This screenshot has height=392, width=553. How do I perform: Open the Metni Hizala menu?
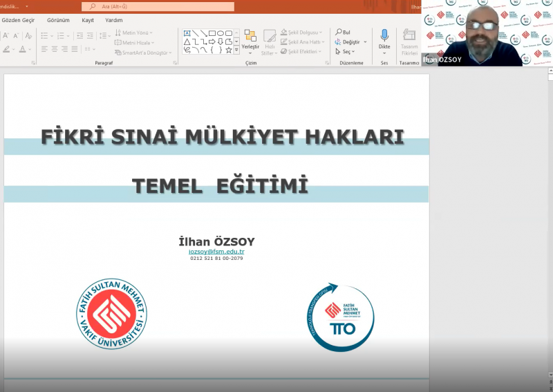click(135, 43)
